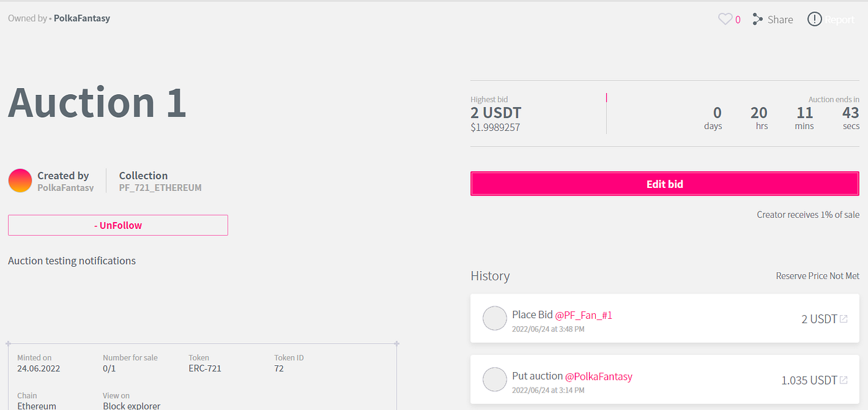Select the Place Bid history entry

pos(663,319)
